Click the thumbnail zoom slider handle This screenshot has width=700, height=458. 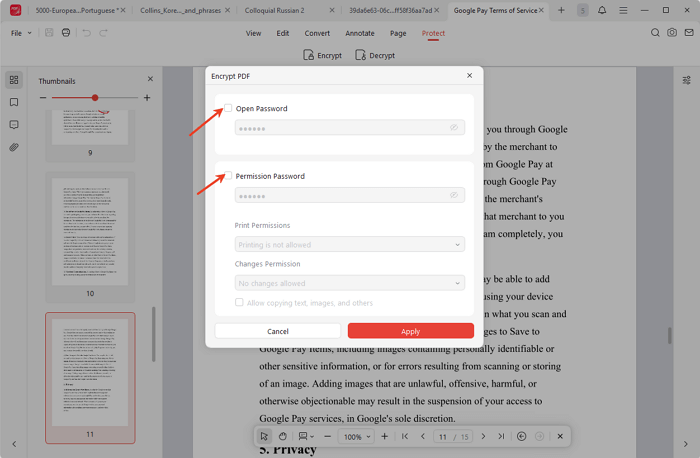[x=95, y=98]
